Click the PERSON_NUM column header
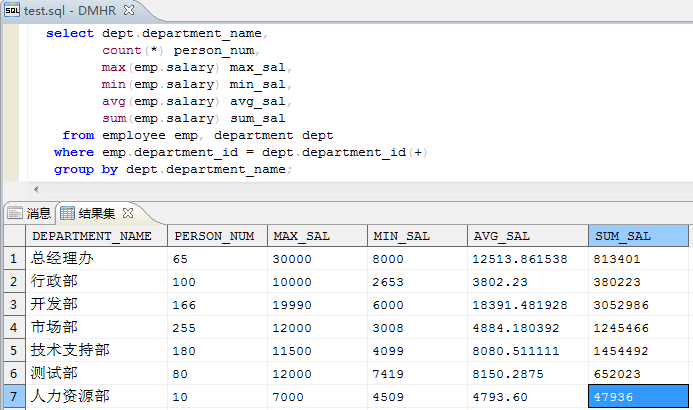The image size is (693, 410). click(215, 236)
